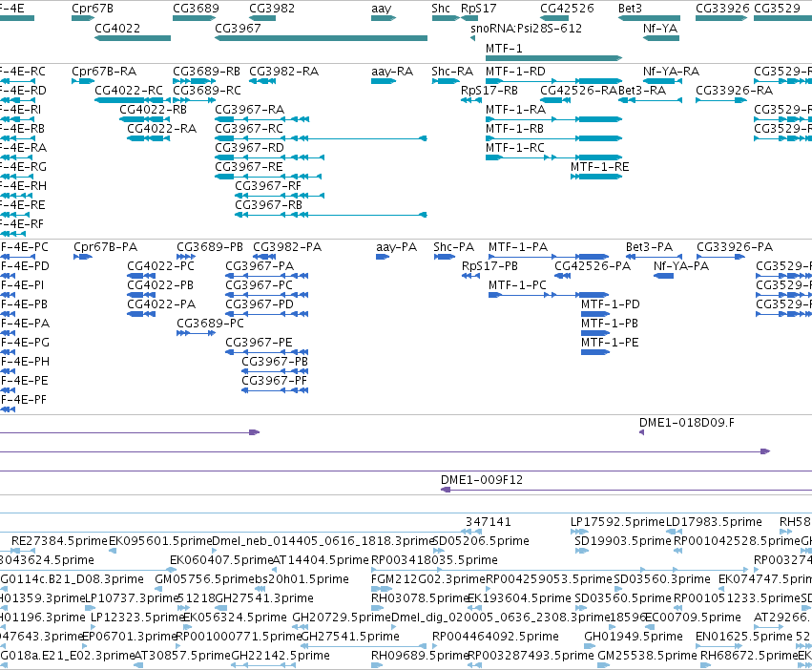This screenshot has width=812, height=670.
Task: Click EST label LP17592.5prime
Action: pyautogui.click(x=617, y=522)
